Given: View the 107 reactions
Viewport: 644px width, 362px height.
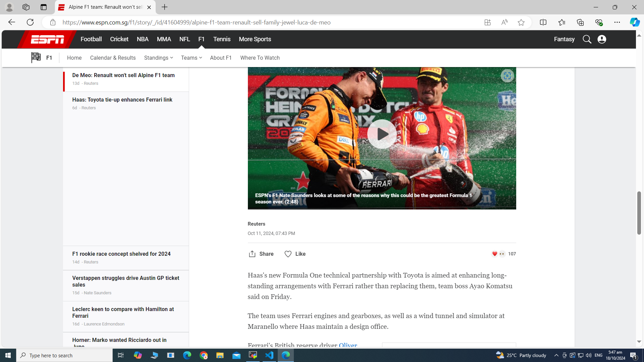Looking at the screenshot, I should [x=503, y=254].
